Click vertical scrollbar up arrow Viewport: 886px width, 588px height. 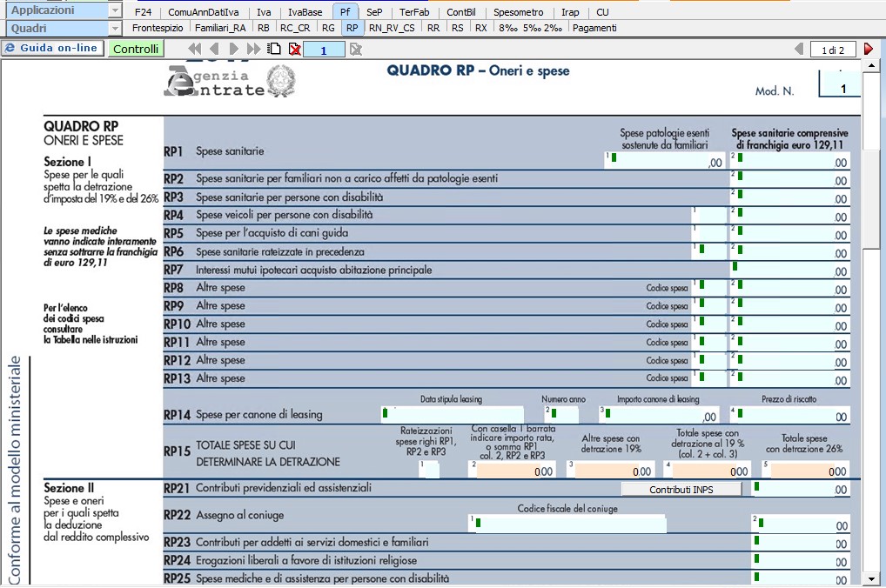tap(872, 66)
